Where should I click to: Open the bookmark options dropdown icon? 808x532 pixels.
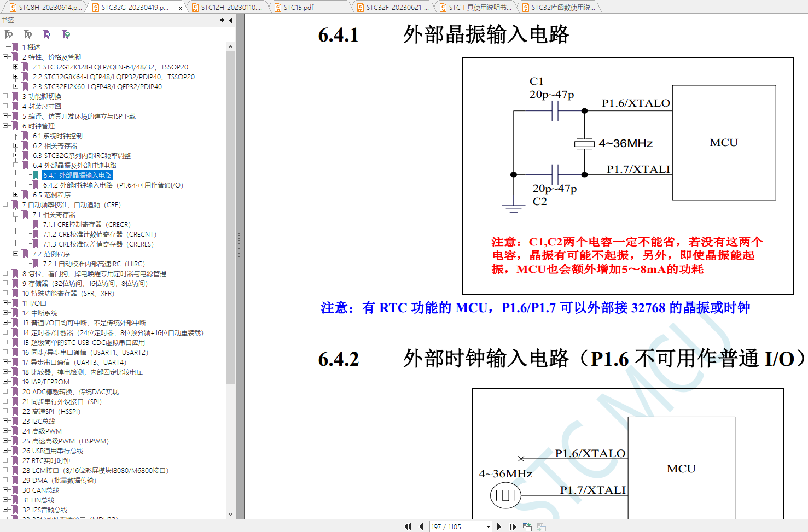(66, 34)
